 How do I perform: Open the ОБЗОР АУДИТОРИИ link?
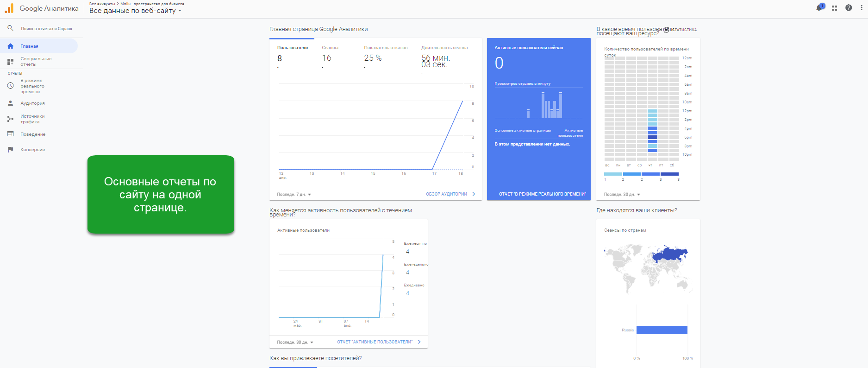tap(451, 194)
